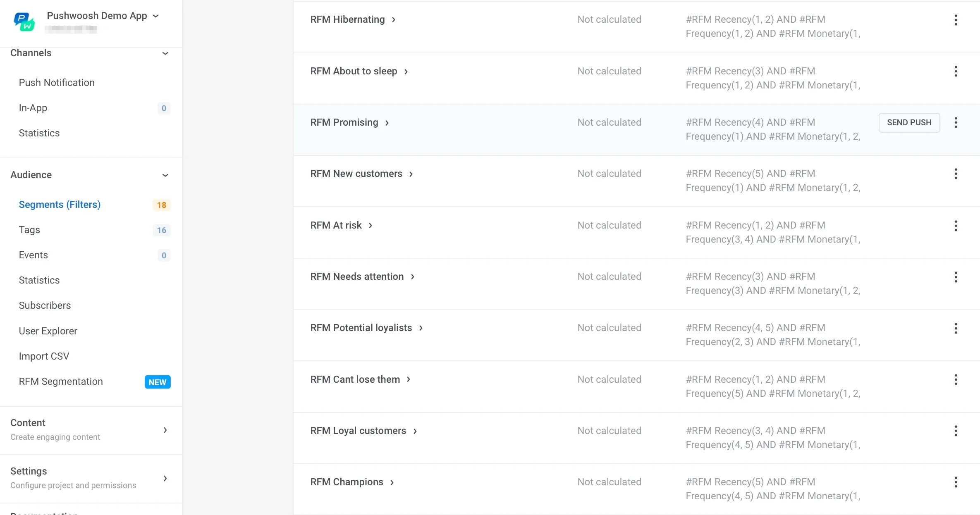
Task: Collapse the Audience sidebar section
Action: click(165, 175)
